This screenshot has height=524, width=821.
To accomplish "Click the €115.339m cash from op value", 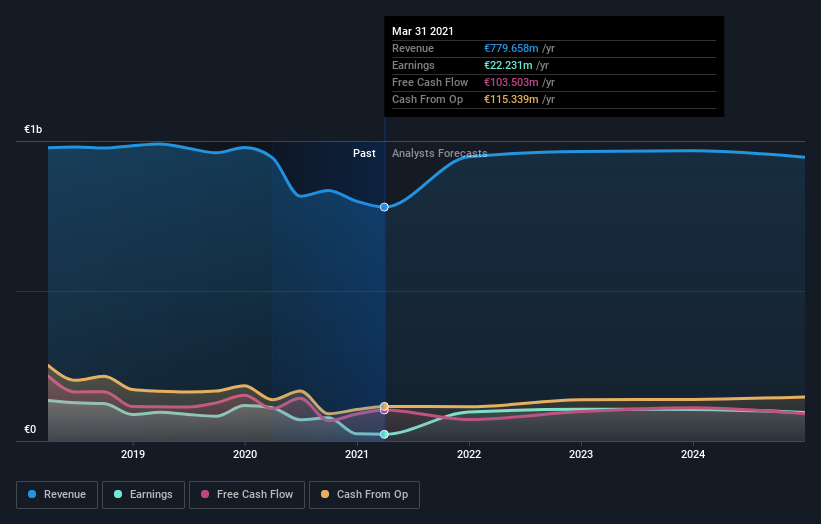I will point(511,99).
